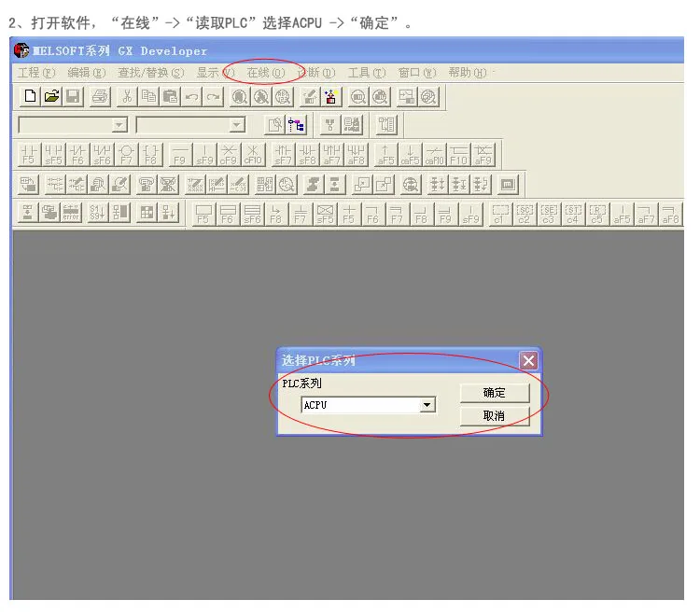Open the first empty toolbar combo box
Image resolution: width=700 pixels, height=614 pixels.
73,125
